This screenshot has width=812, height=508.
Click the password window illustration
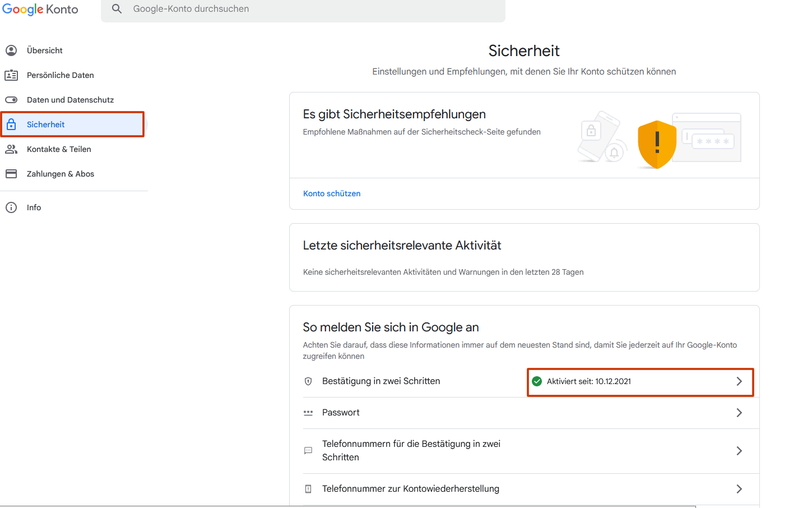pyautogui.click(x=707, y=137)
